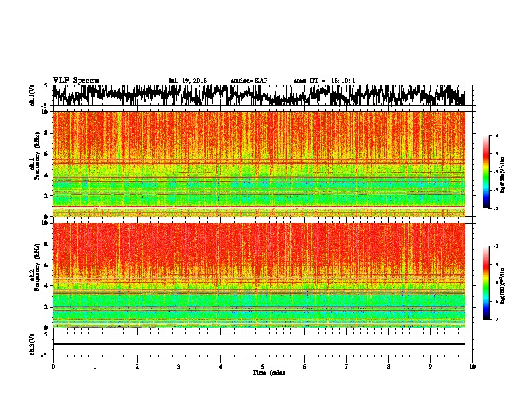This screenshot has height=411, width=532.
Task: Click the ch.2 color bar log(PSD) label
Action: point(502,285)
